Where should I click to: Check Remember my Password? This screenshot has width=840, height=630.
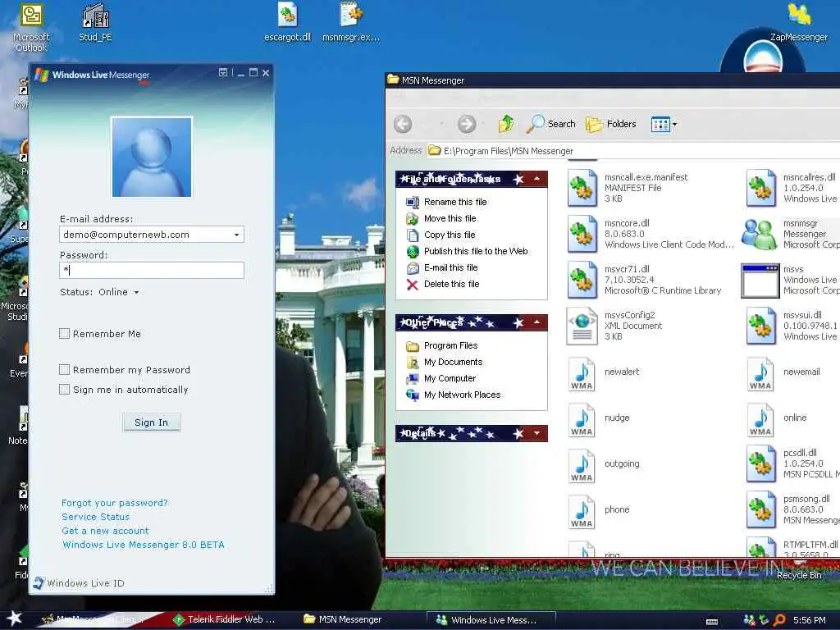coord(64,370)
